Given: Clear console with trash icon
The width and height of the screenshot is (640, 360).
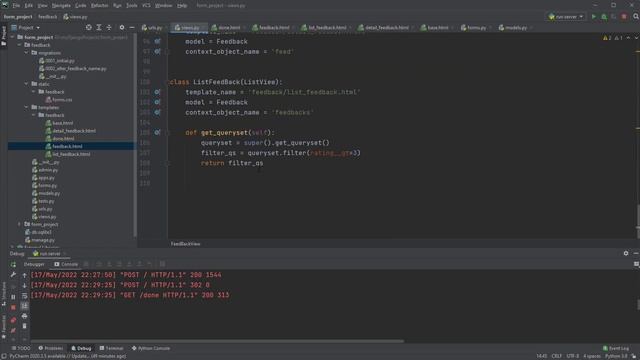Looking at the screenshot, I should (24, 326).
